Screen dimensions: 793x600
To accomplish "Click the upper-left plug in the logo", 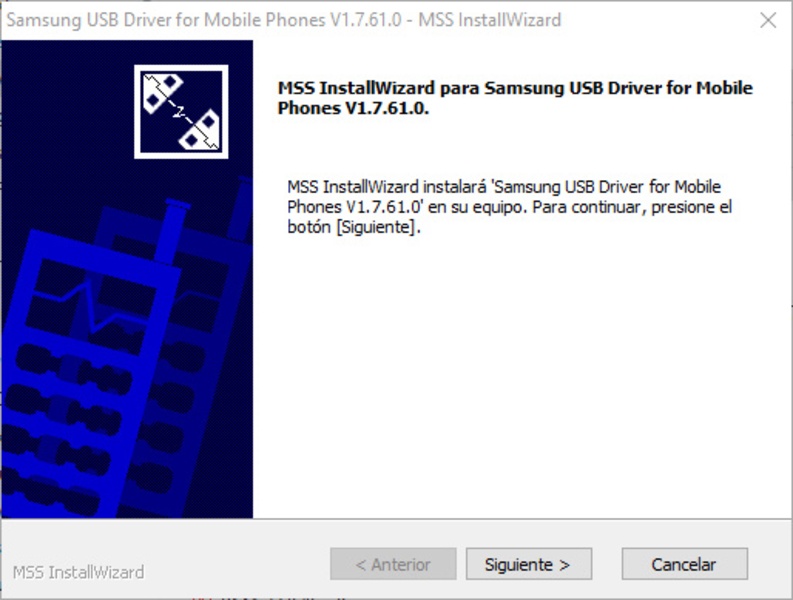I will click(161, 92).
